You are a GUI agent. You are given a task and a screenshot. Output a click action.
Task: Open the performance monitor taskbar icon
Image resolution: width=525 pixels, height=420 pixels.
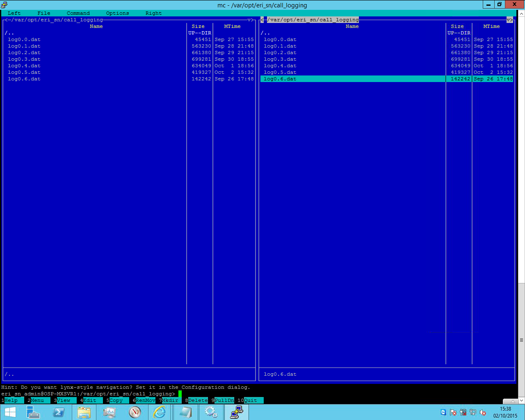click(x=110, y=412)
